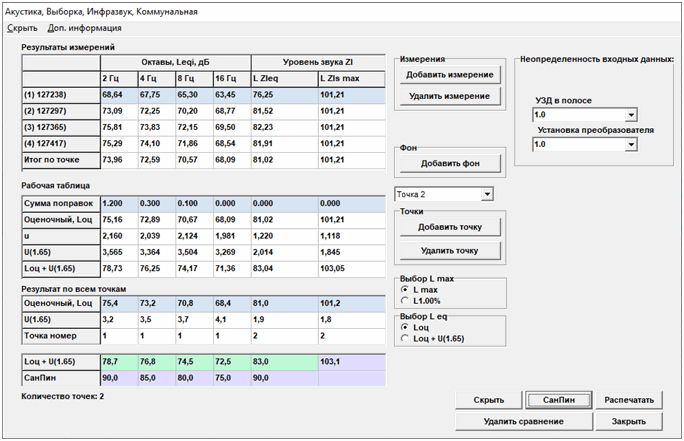The width and height of the screenshot is (684, 441).
Task: Click Добавить измерение button
Action: [448, 75]
